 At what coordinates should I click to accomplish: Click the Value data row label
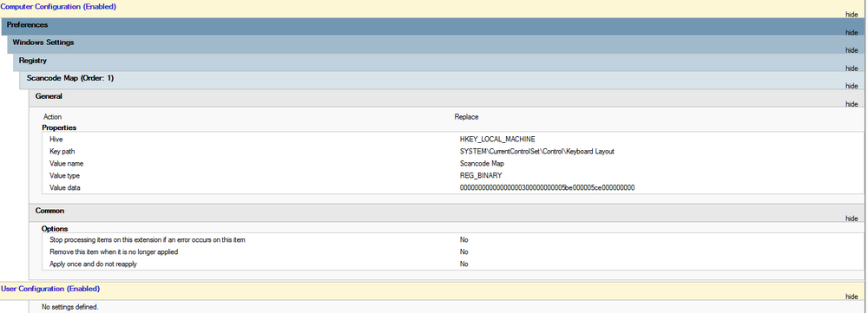(65, 187)
